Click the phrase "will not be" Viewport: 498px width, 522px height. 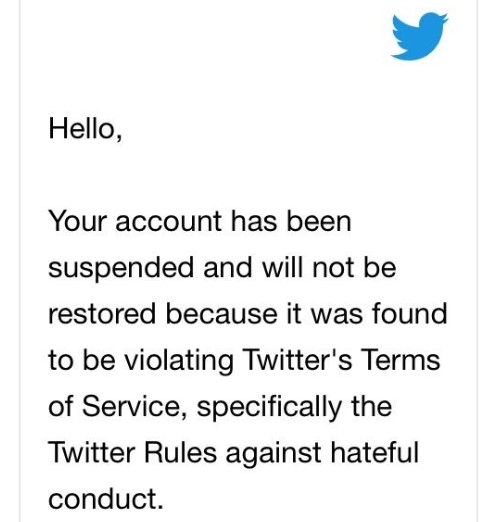point(329,268)
